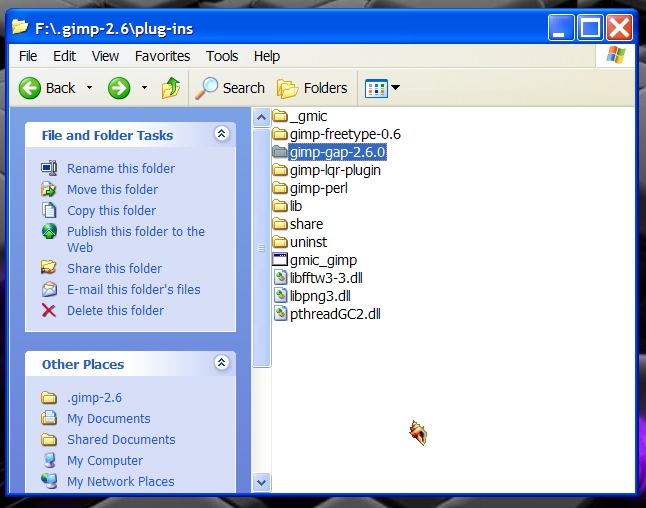Minimize the plug-ins window

coord(561,28)
